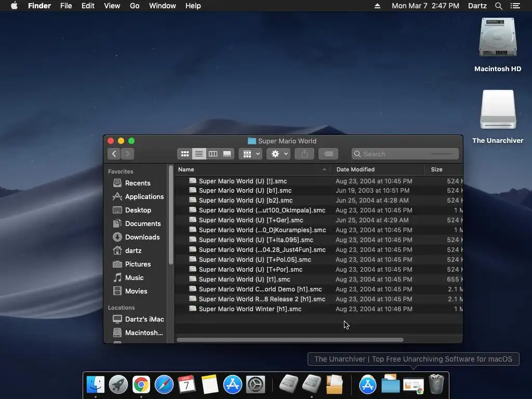Open Documents in the sidebar

coord(136,223)
